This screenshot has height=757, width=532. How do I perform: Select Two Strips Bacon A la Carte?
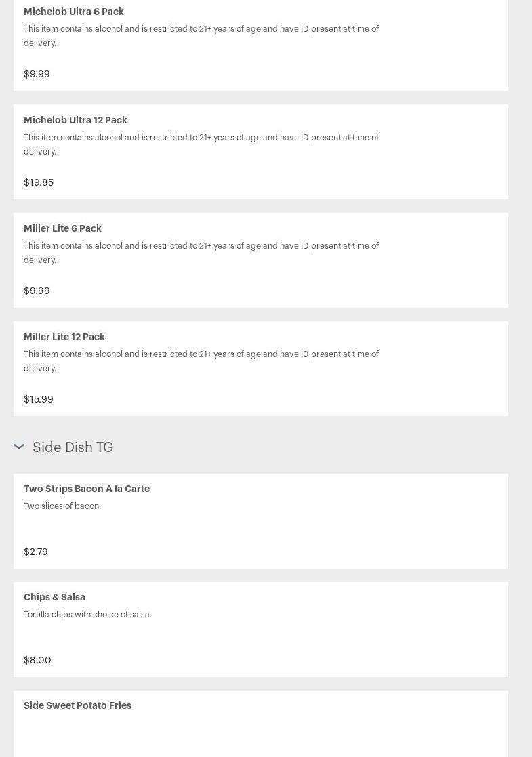87,489
